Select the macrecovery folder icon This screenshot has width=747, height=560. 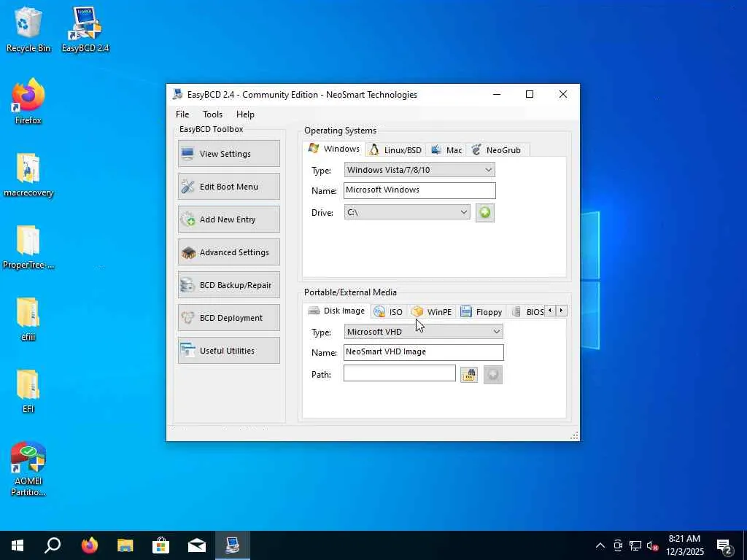[28, 175]
